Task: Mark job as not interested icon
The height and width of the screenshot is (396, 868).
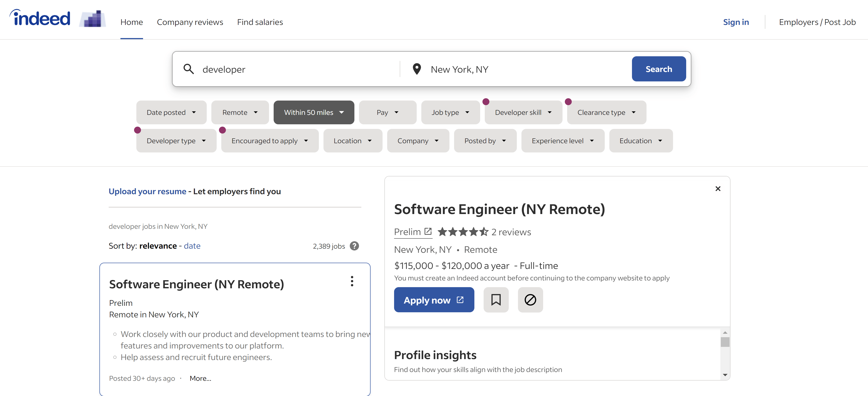Action: pos(530,300)
